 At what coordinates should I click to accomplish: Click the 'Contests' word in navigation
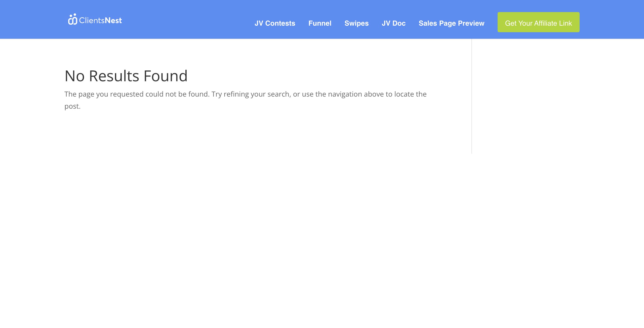click(280, 23)
